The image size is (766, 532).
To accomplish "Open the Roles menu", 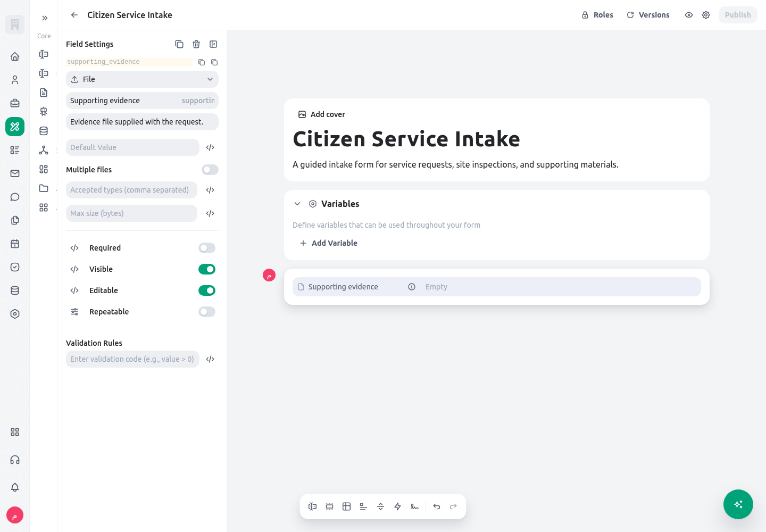I will click(597, 15).
